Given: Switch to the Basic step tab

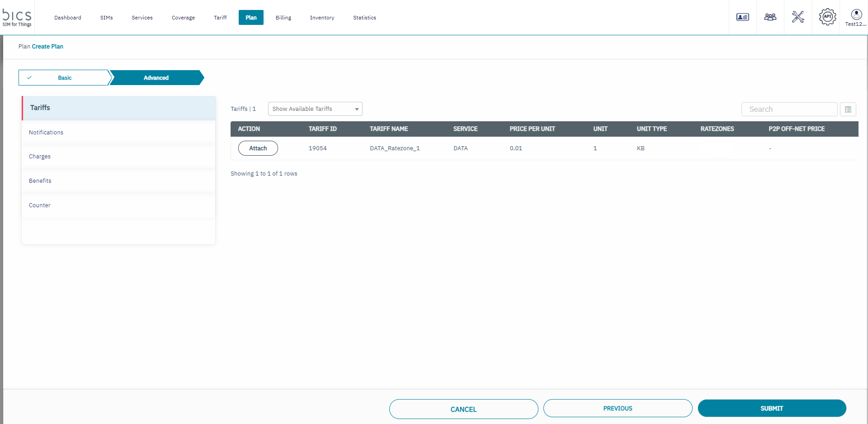Looking at the screenshot, I should [64, 78].
